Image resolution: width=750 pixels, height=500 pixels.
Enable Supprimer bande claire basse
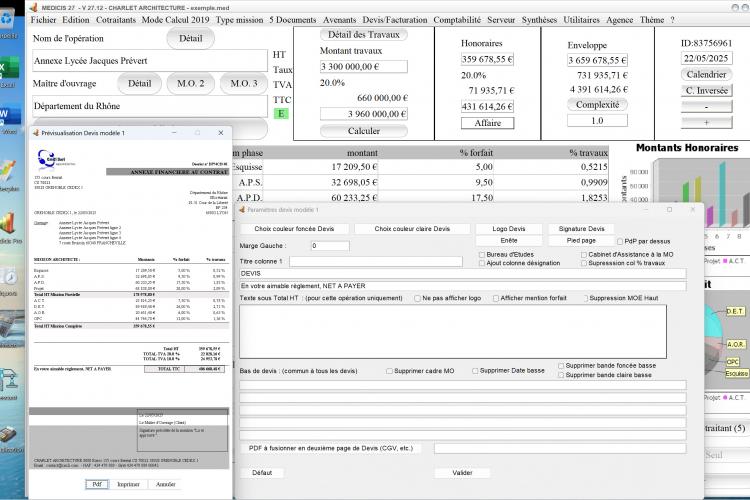561,376
